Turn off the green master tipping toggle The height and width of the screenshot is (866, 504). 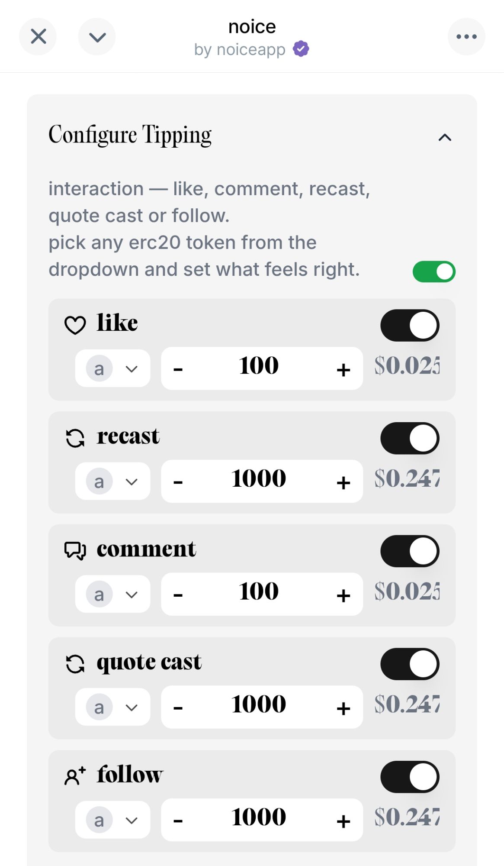434,271
